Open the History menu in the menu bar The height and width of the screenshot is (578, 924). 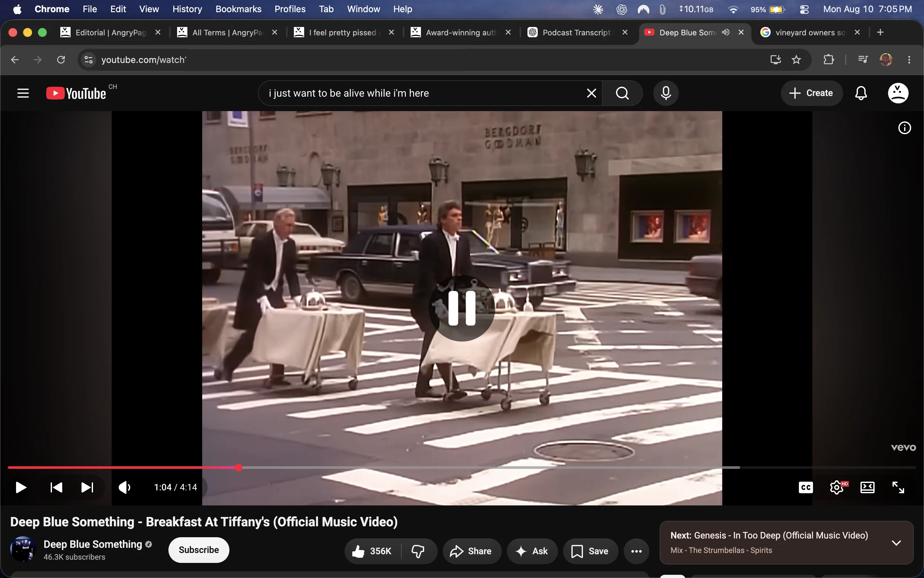187,9
